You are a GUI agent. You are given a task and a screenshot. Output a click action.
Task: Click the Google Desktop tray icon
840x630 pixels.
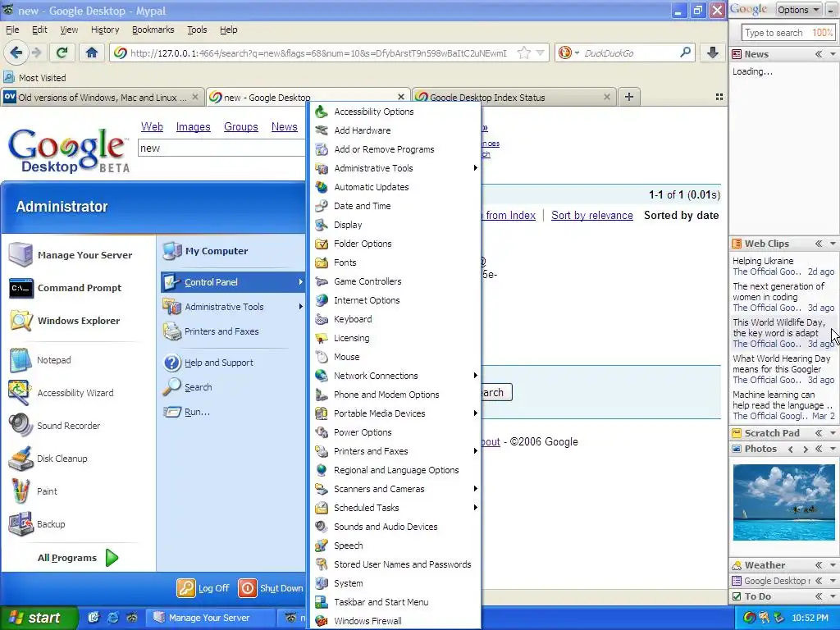pyautogui.click(x=750, y=618)
